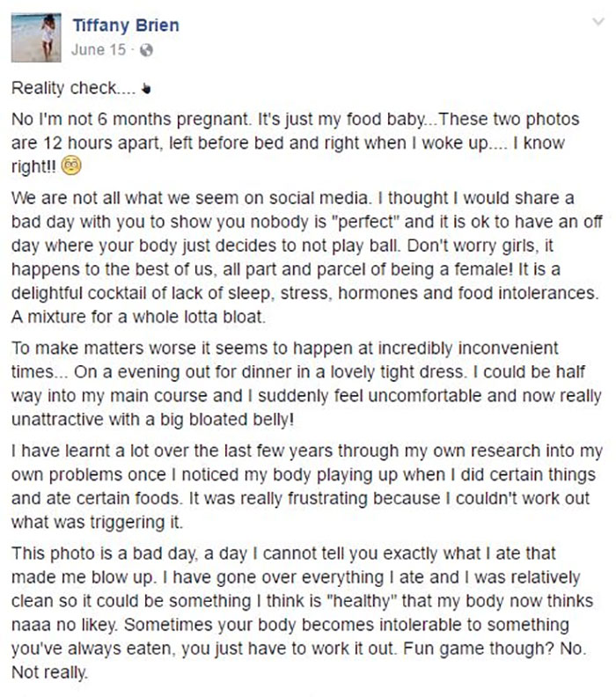616x697 pixels.
Task: Open the post options chevron menu
Action: click(598, 21)
